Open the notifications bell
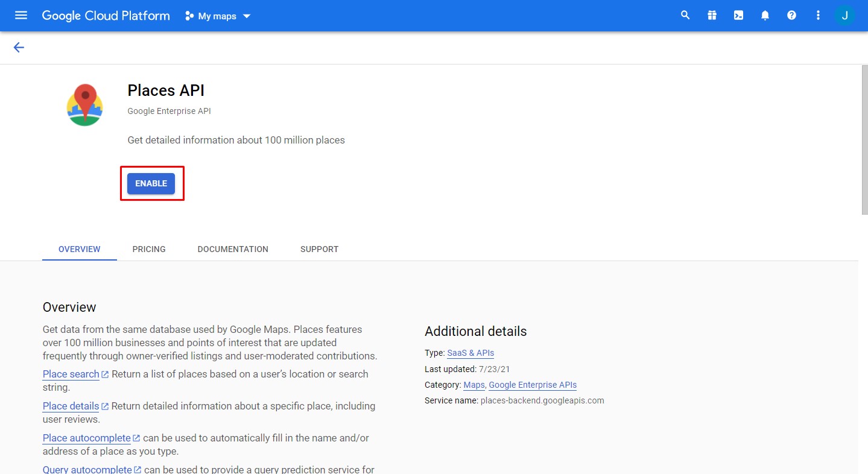The height and width of the screenshot is (474, 868). (x=765, y=16)
